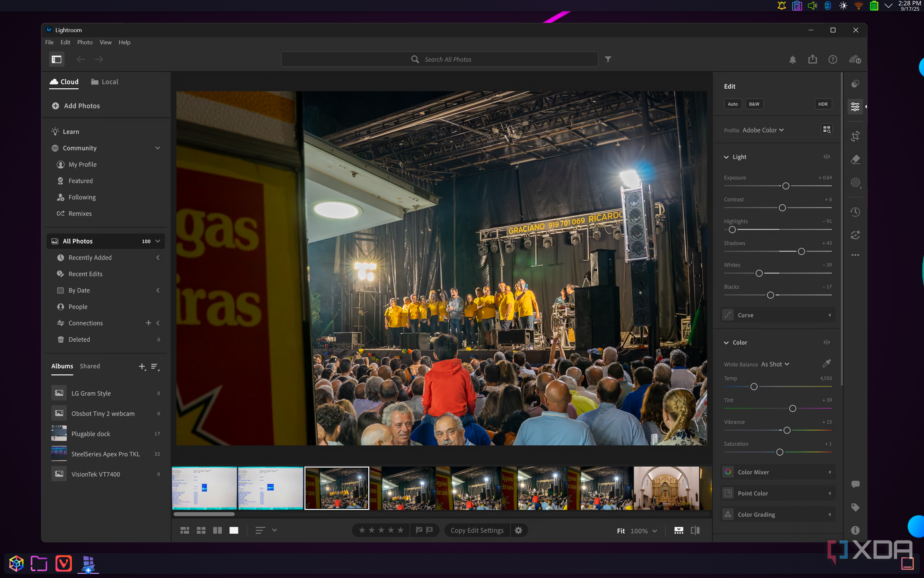This screenshot has width=924, height=578.
Task: Toggle the filmstrip display
Action: 679,530
